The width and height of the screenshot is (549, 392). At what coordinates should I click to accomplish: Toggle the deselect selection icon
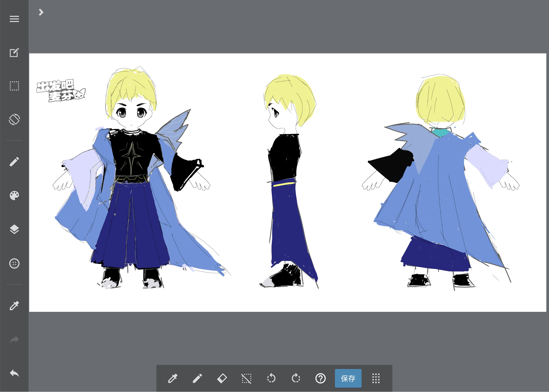click(x=247, y=379)
